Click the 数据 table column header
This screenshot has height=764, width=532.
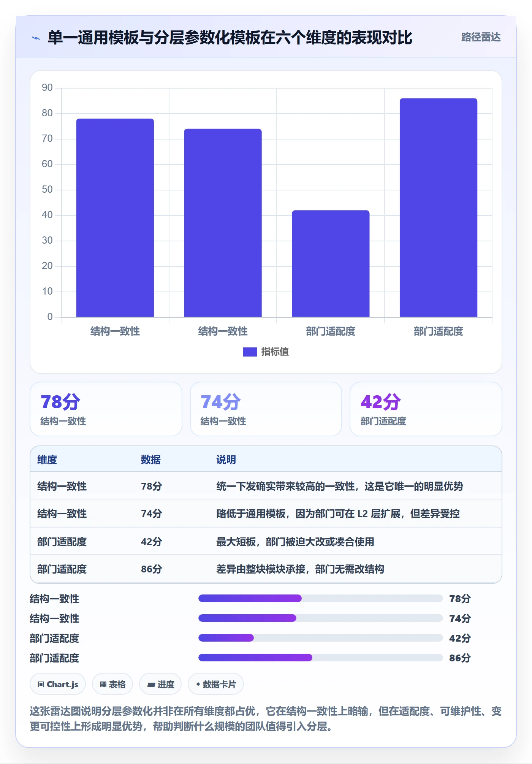151,460
